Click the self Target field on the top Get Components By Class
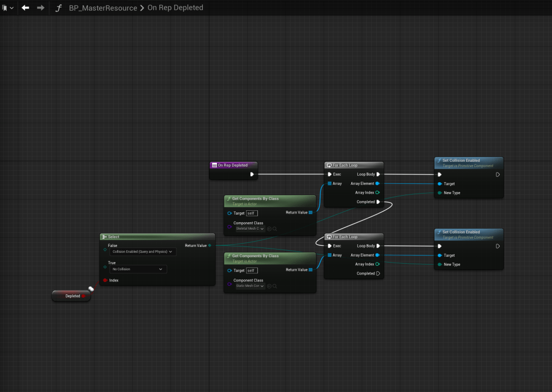 click(x=251, y=213)
